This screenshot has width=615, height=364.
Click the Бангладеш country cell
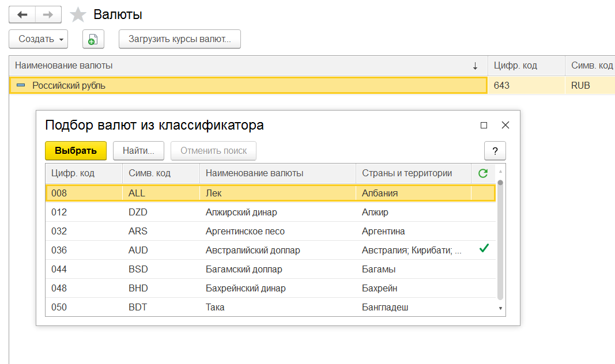413,307
